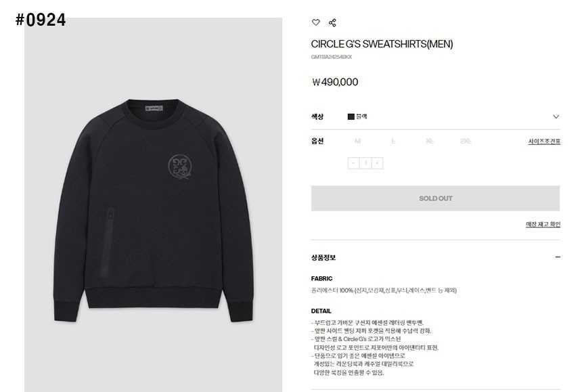Choose size XL option
Image resolution: width=582 pixels, height=392 pixels.
pyautogui.click(x=429, y=141)
